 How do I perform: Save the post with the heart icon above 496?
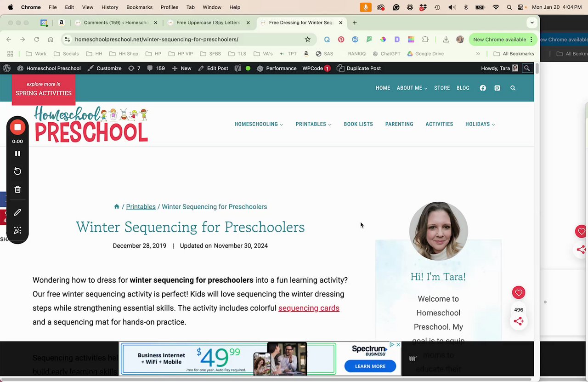pyautogui.click(x=519, y=293)
